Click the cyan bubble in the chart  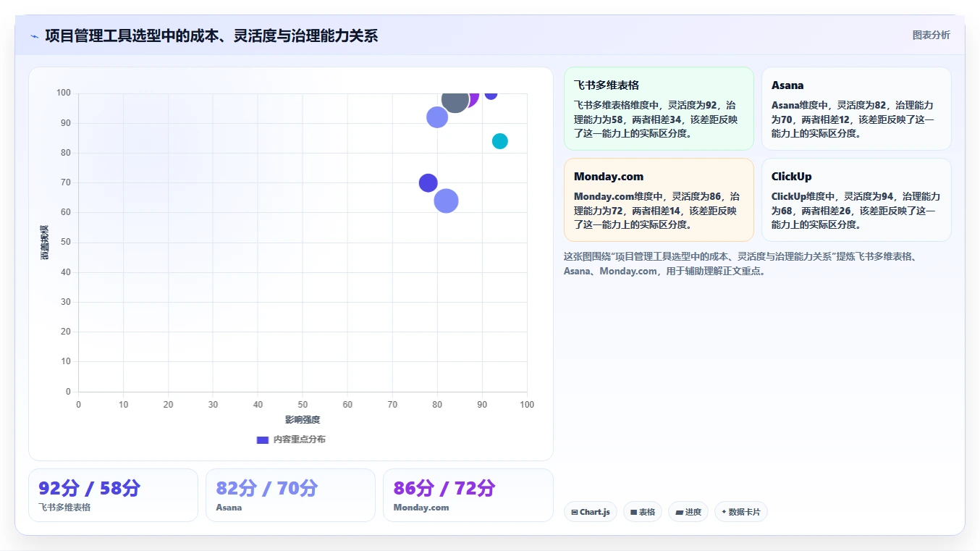(500, 141)
